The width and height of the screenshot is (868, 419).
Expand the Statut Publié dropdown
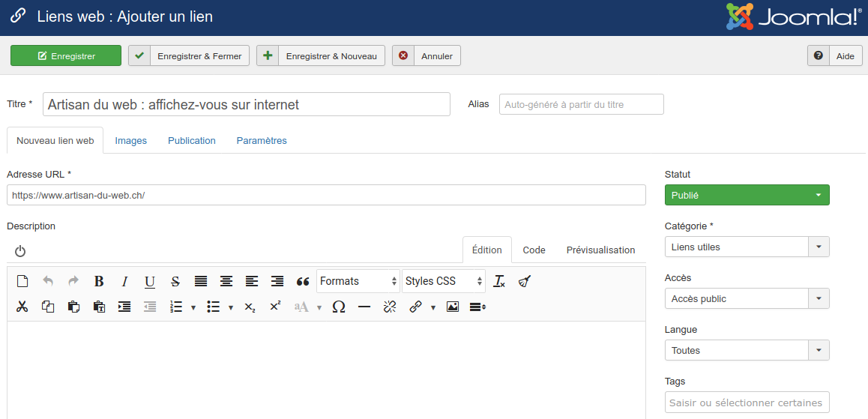(x=747, y=195)
